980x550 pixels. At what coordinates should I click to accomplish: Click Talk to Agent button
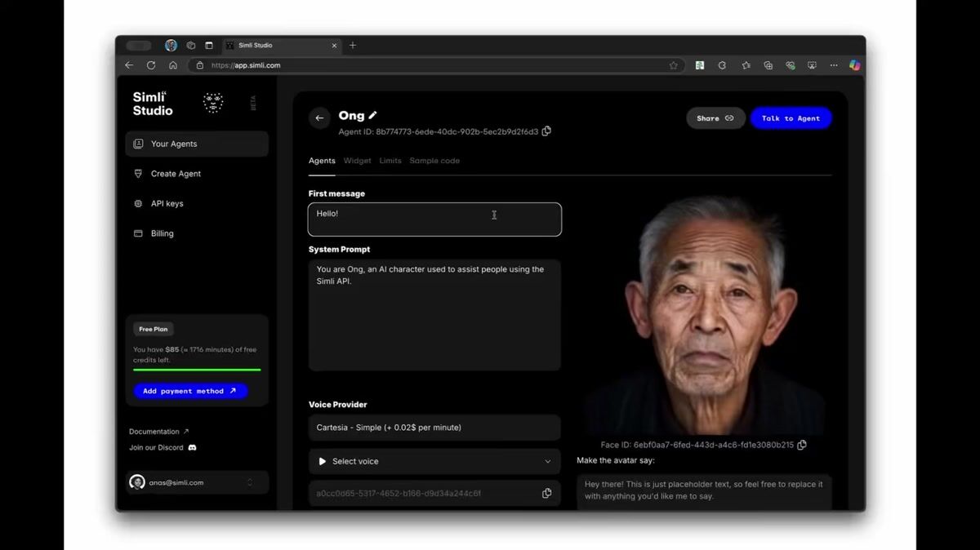coord(791,118)
